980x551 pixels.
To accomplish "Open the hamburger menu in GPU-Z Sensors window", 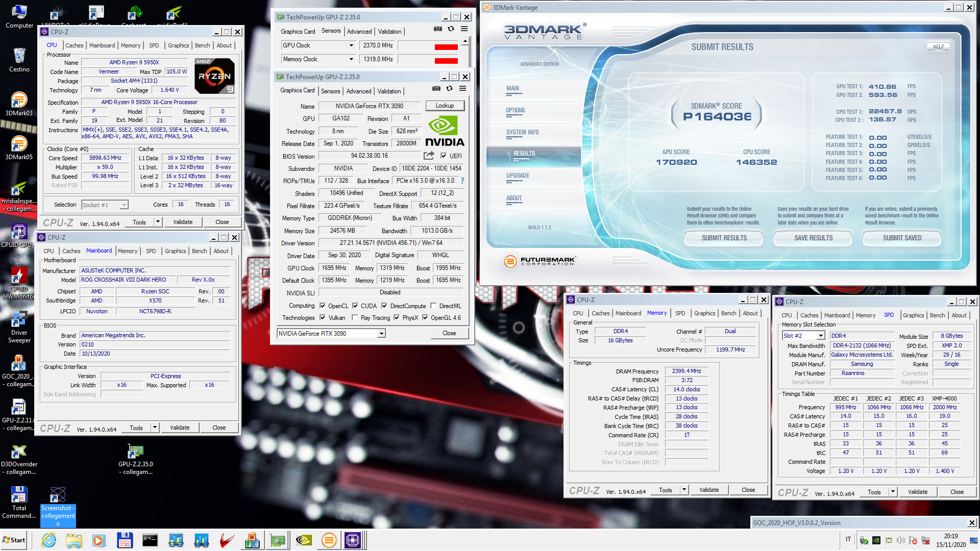I will (x=464, y=29).
